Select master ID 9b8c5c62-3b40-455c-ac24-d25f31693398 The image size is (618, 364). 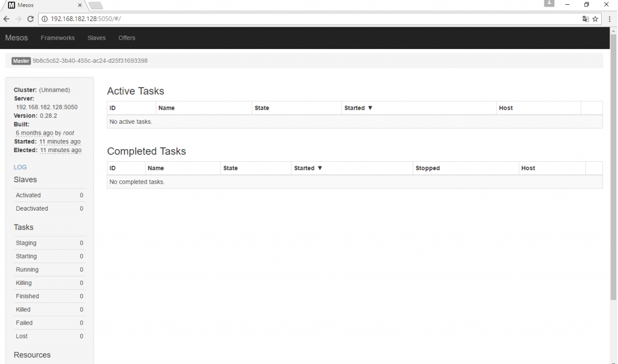click(x=90, y=61)
